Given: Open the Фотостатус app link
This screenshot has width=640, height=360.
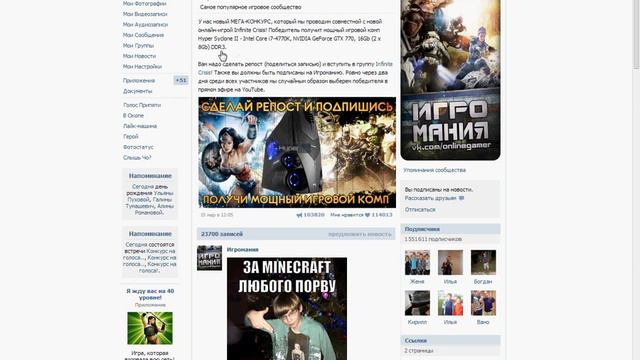Looking at the screenshot, I should coord(138,147).
